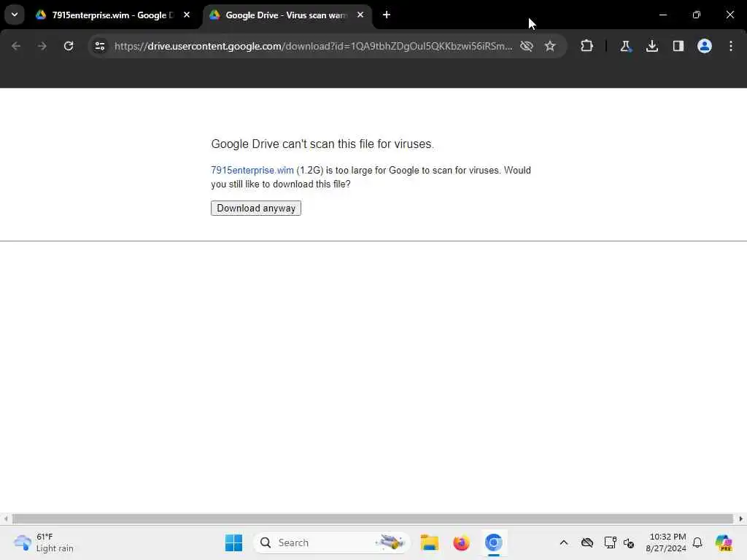Click the muted volume tray icon

(628, 542)
